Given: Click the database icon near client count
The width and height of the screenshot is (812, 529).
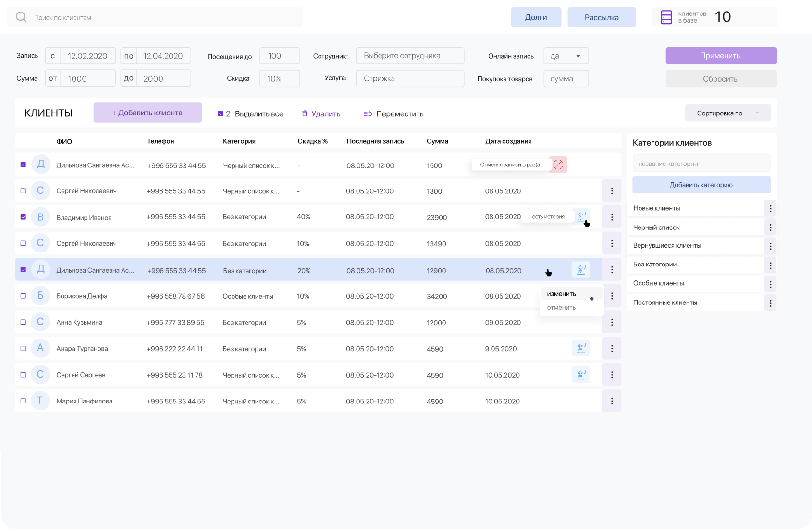Looking at the screenshot, I should 666,17.
